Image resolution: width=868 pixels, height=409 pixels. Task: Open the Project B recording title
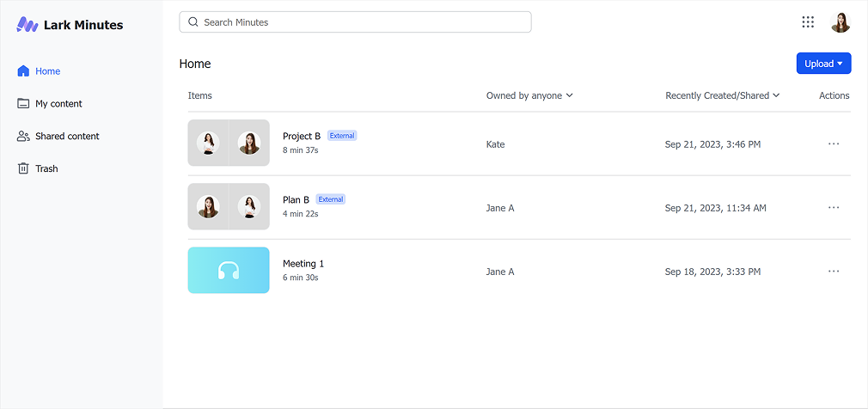pyautogui.click(x=302, y=136)
